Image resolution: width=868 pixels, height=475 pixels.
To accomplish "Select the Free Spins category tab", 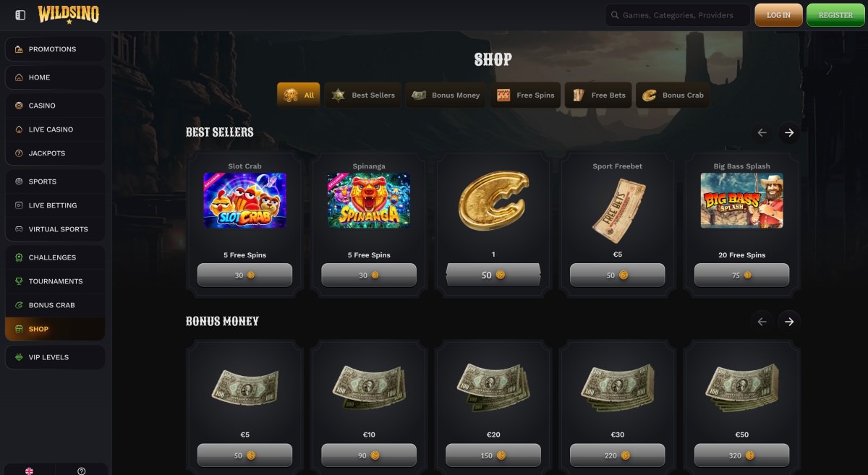I will coord(526,95).
